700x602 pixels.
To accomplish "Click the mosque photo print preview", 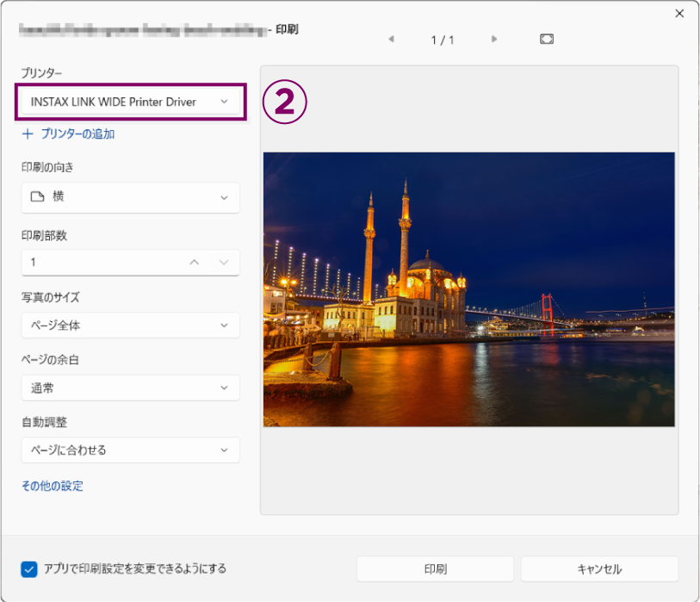I will 468,289.
